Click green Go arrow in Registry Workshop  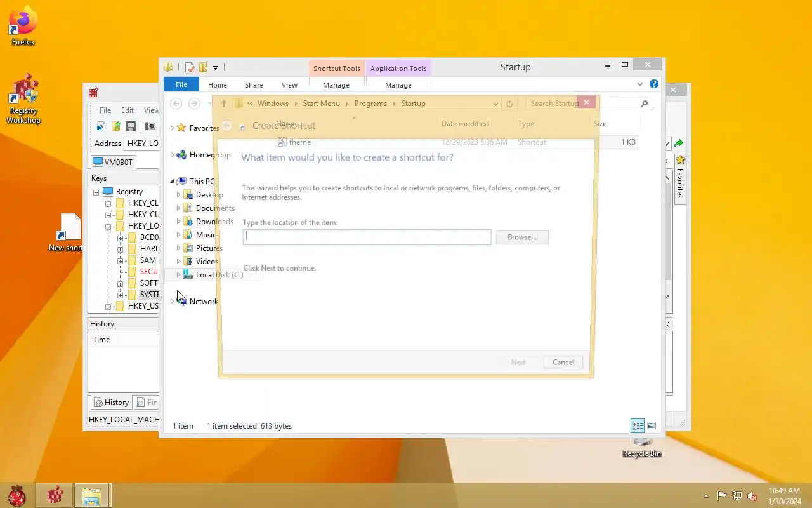(679, 144)
